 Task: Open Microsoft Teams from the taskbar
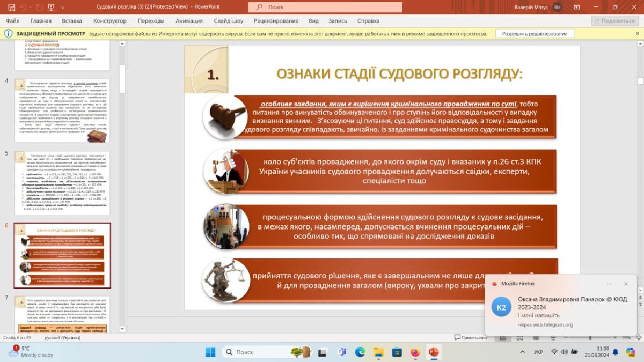click(341, 352)
